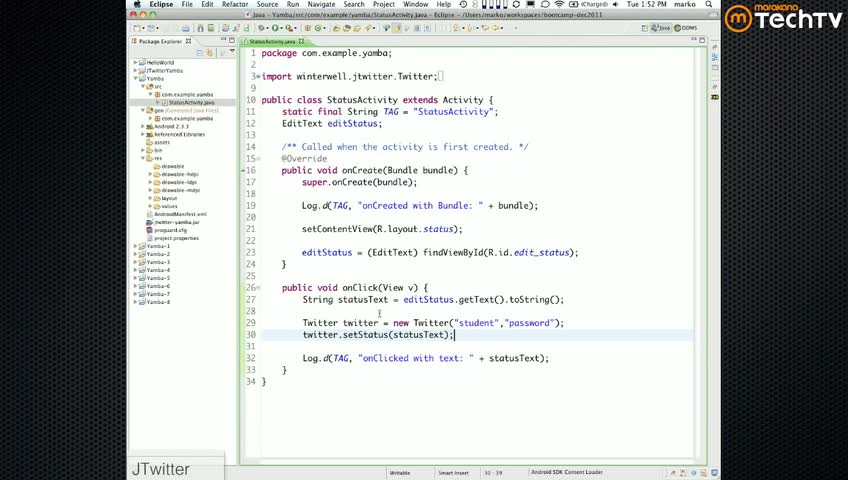Open the Window menu

(415, 4)
